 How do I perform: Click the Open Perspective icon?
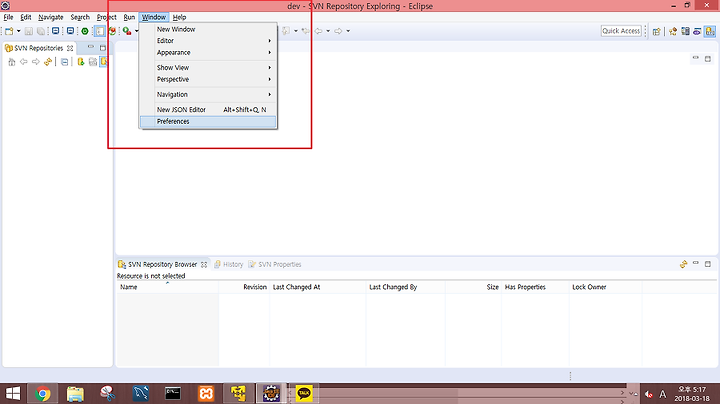[x=657, y=31]
